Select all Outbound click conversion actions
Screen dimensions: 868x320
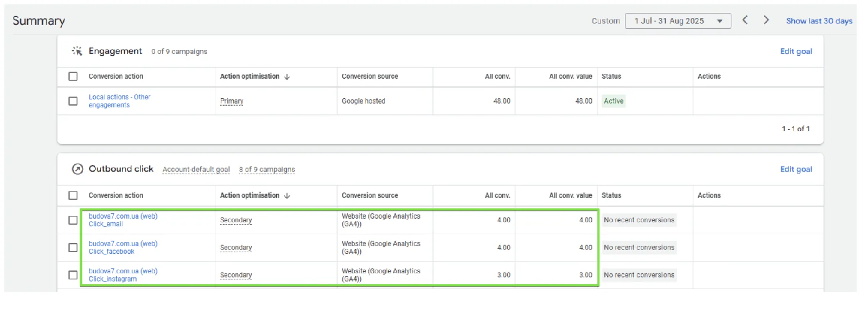(x=73, y=195)
